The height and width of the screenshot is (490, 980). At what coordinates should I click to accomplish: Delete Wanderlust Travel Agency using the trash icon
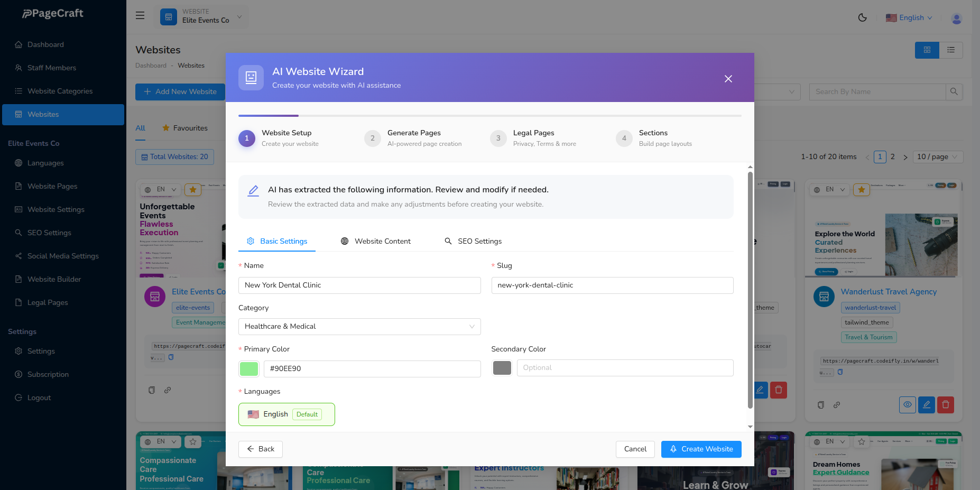(x=946, y=404)
